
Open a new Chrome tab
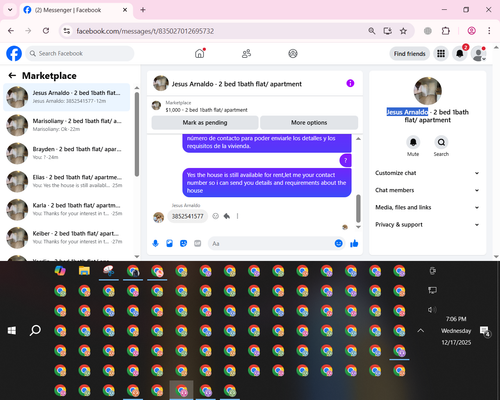click(x=143, y=10)
